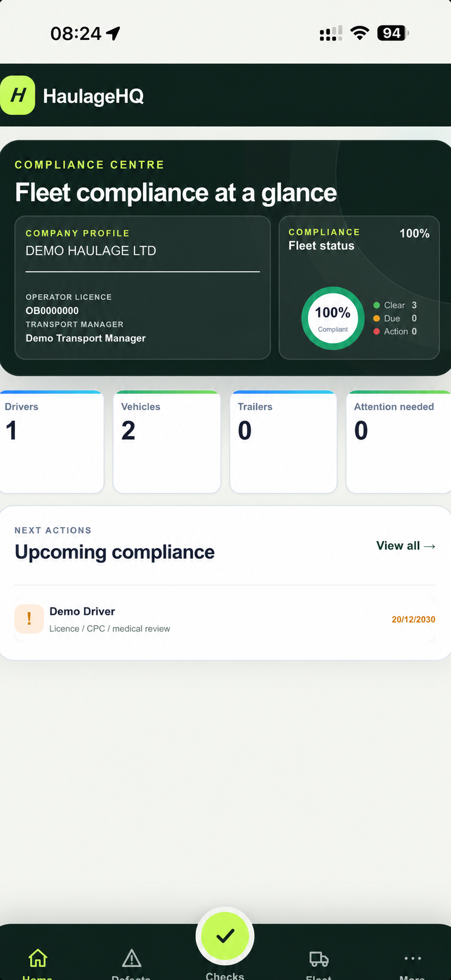Tap the Licence / CPC / medical review text
This screenshot has height=980, width=451.
(x=110, y=629)
